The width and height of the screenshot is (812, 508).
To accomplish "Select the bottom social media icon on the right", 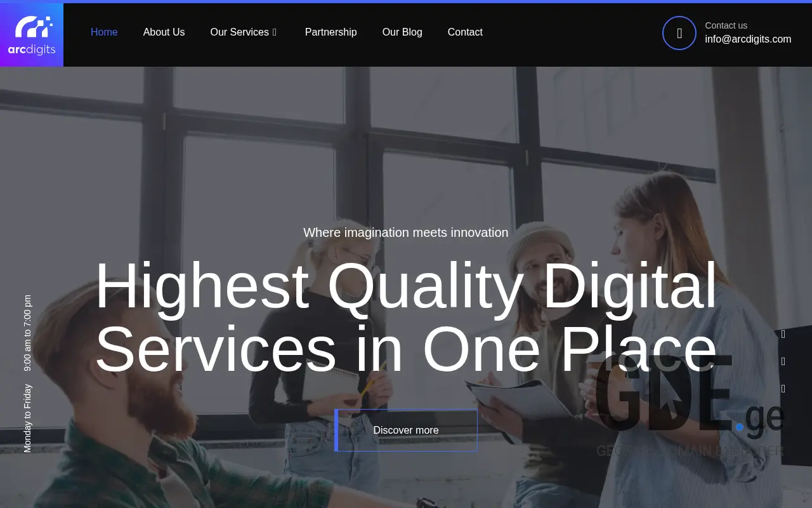I will (783, 388).
